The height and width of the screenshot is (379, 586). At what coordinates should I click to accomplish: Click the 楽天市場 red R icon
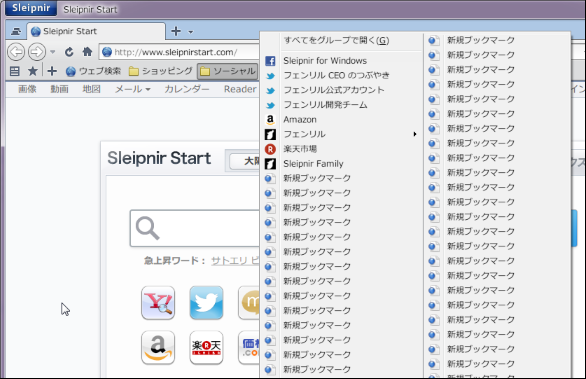[x=270, y=149]
